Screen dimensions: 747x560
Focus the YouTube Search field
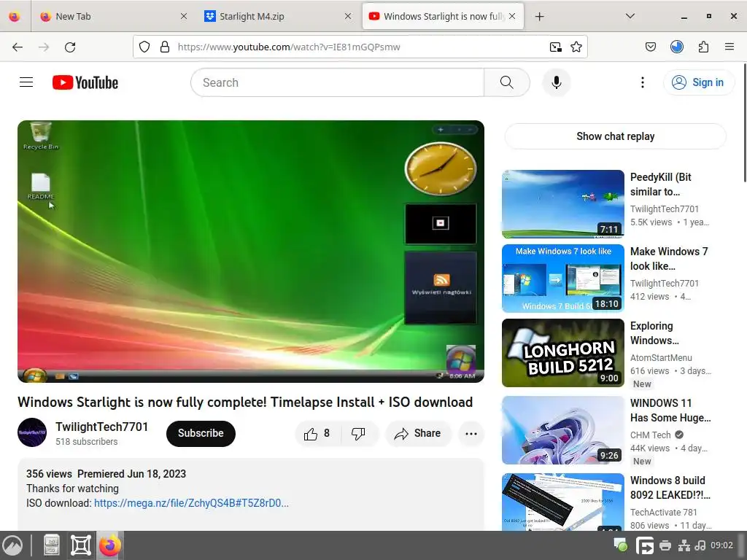(337, 82)
